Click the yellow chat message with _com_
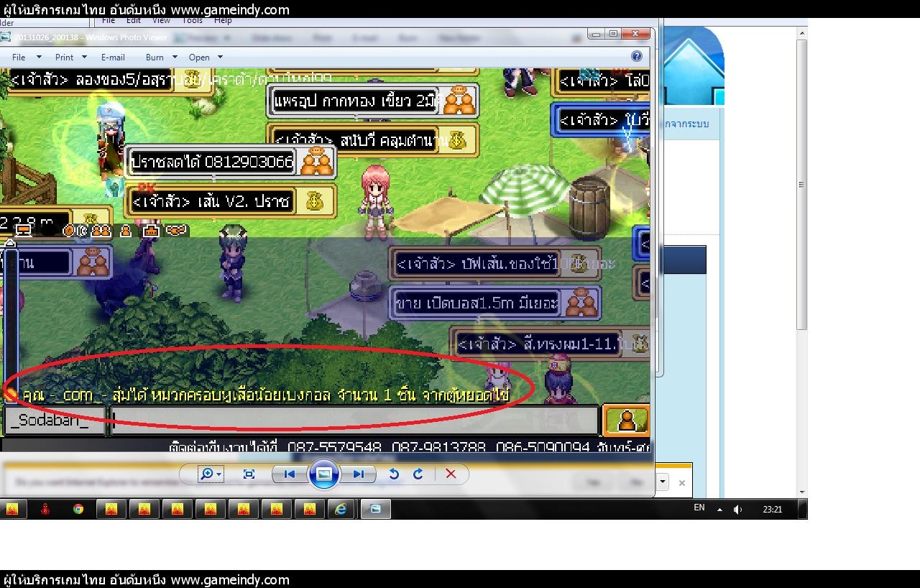 click(266, 395)
